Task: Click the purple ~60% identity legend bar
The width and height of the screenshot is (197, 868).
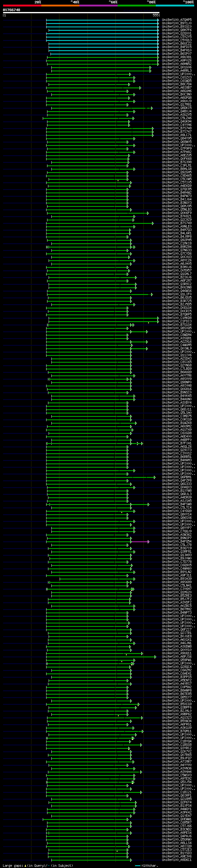Action: pos(98,6)
